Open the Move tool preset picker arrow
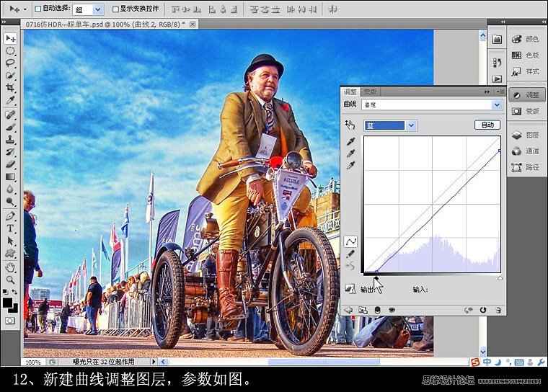The width and height of the screenshot is (548, 392). coord(25,9)
